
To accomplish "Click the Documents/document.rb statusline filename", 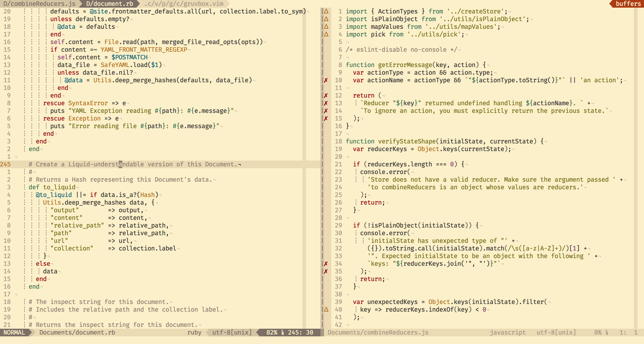I will pyautogui.click(x=77, y=332).
